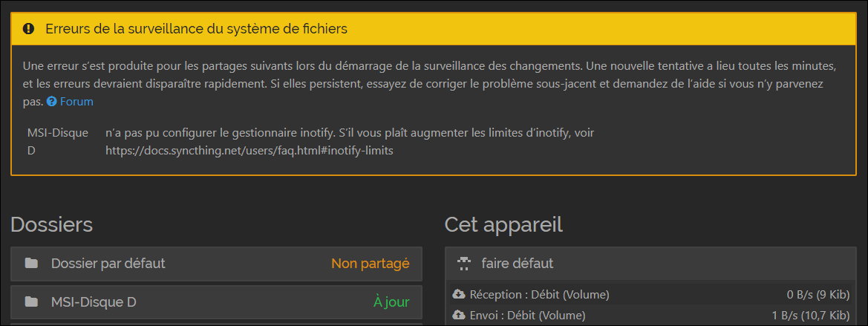Open the Forum help link
Screen dimensions: 868x326
76,102
